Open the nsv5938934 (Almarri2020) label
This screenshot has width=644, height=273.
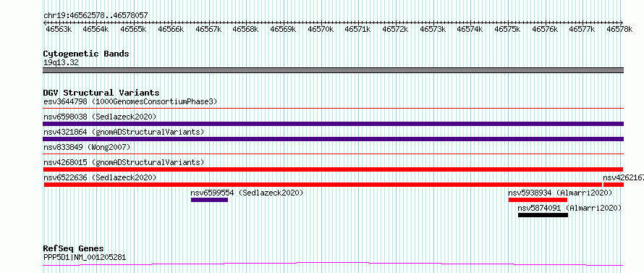560,193
